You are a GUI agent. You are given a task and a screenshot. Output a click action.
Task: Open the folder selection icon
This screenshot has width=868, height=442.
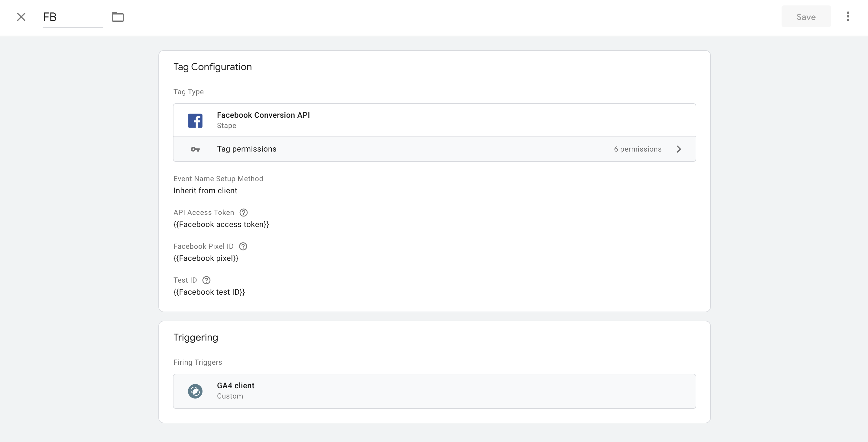[118, 17]
